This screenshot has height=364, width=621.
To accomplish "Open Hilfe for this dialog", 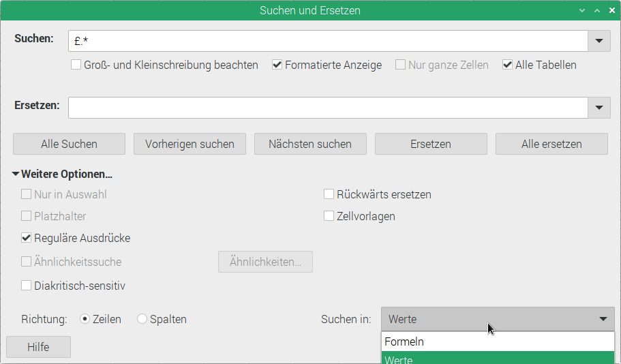I will 38,347.
